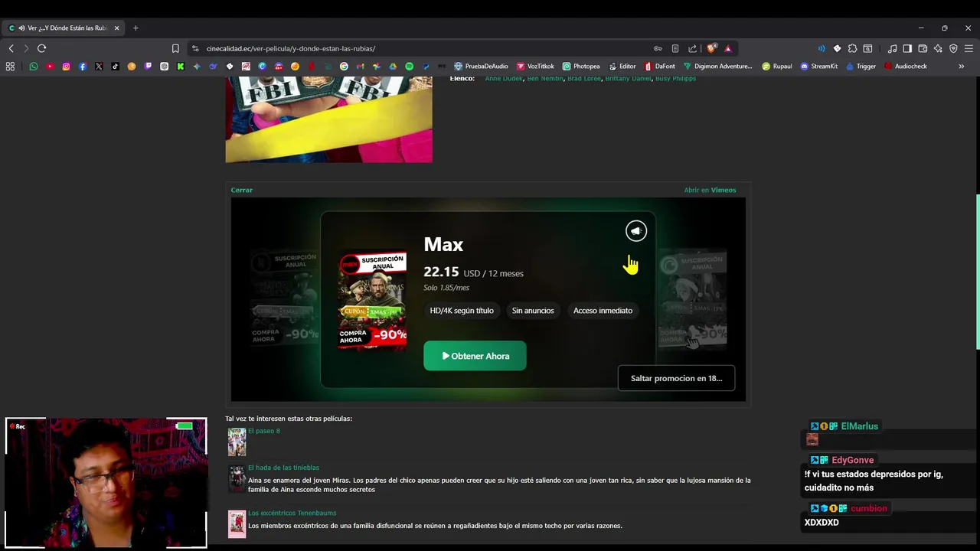Open the Rupaul bookmark
Image resolution: width=980 pixels, height=551 pixels.
[x=777, y=67]
